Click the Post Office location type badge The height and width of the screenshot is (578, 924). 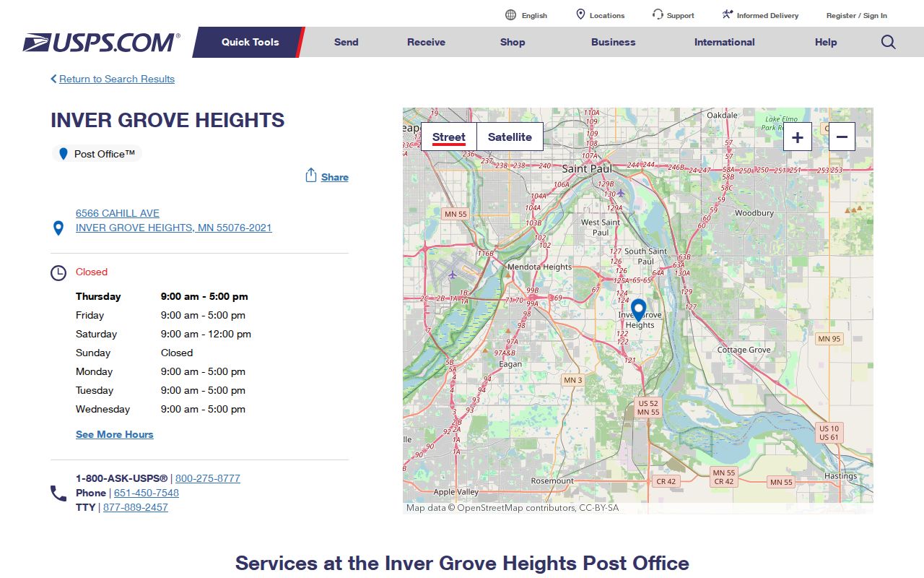coord(97,154)
